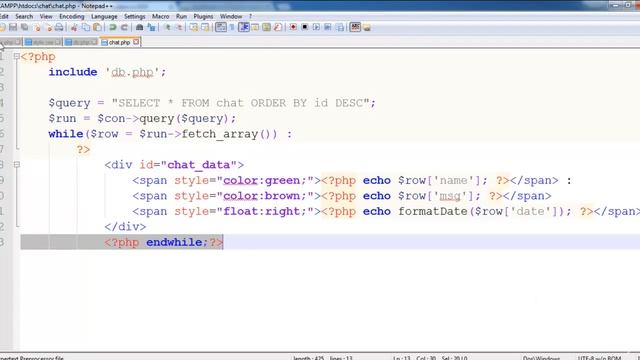Toggle the indent guide toolbar button
The width and height of the screenshot is (640, 360).
(x=244, y=27)
